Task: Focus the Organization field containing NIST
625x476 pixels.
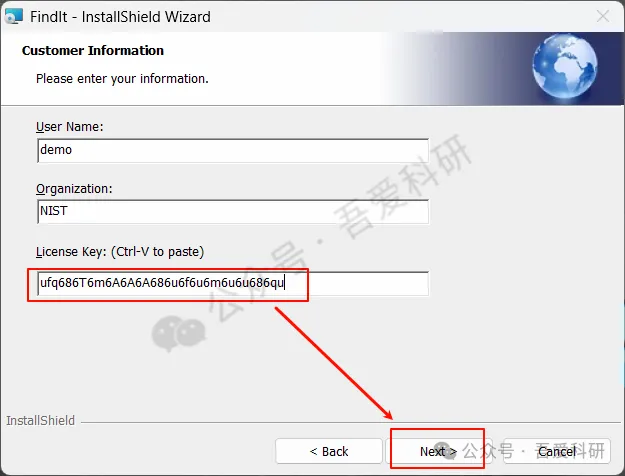Action: click(233, 212)
